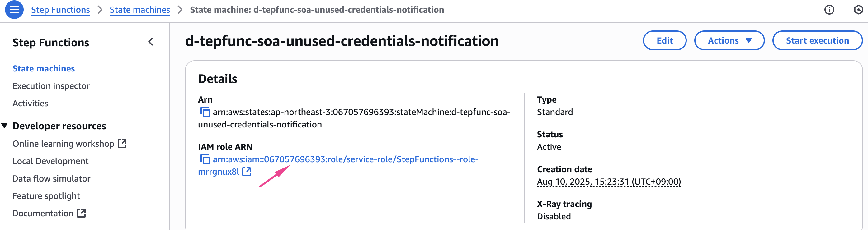Click the hexagon icon at top right
The image size is (868, 230).
[x=858, y=10]
